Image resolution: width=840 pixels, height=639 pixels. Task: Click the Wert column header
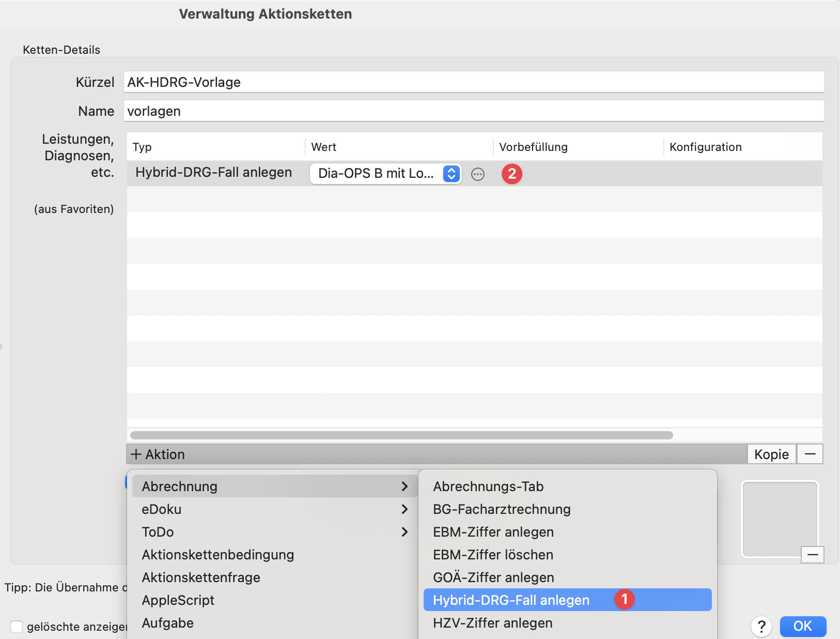click(399, 147)
